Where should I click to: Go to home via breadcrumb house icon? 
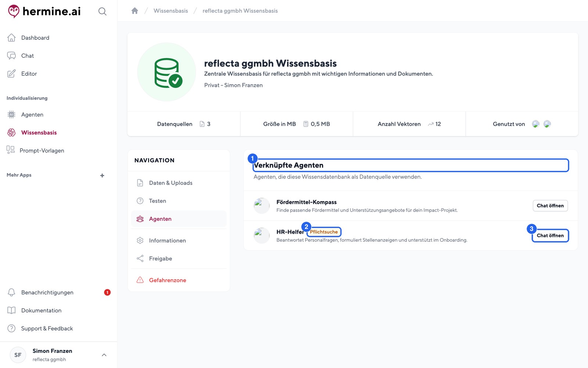tap(135, 11)
